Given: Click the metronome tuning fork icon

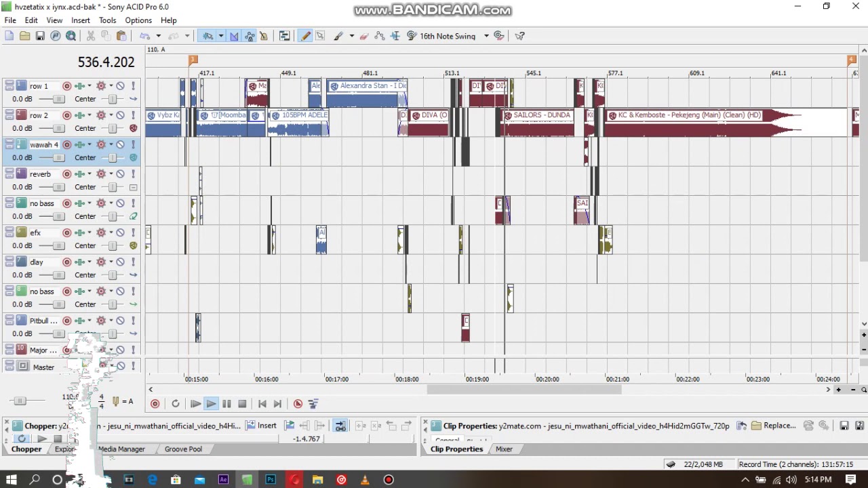Looking at the screenshot, I should pyautogui.click(x=116, y=401).
